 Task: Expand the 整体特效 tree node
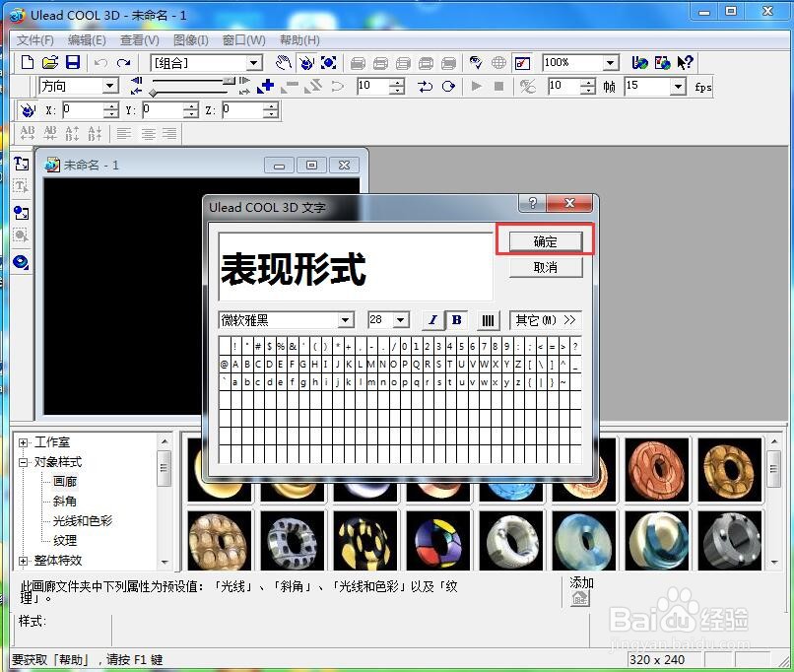[x=24, y=561]
